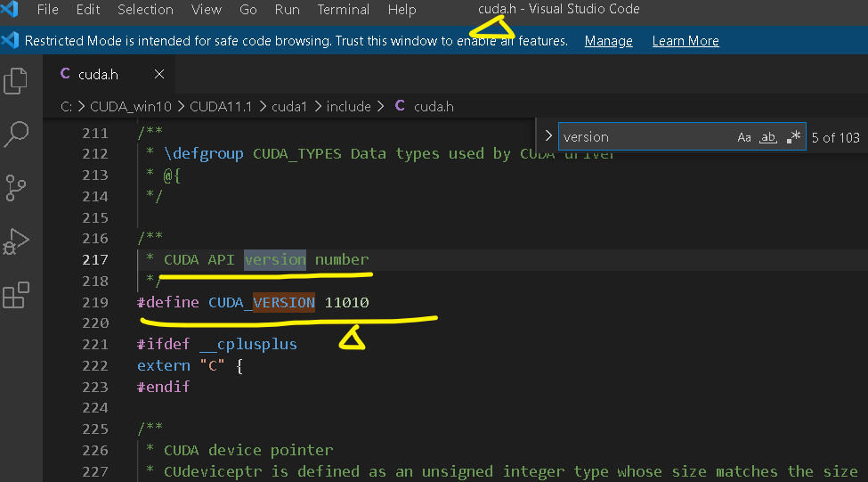Open the Run and Debug view
The width and height of the screenshot is (868, 482).
tap(15, 241)
